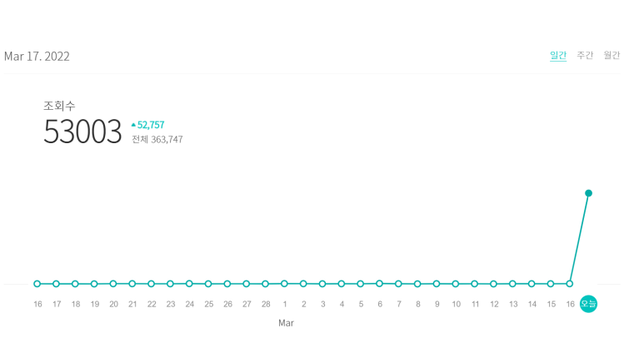This screenshot has height=348, width=644.
Task: Select the 오늘 today marker on the axis
Action: pyautogui.click(x=588, y=304)
